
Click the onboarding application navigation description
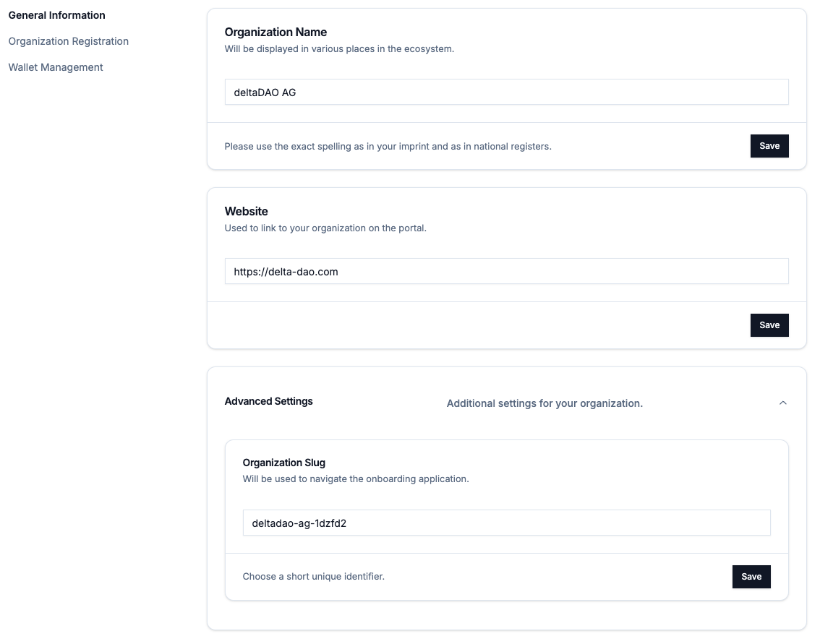(x=355, y=478)
